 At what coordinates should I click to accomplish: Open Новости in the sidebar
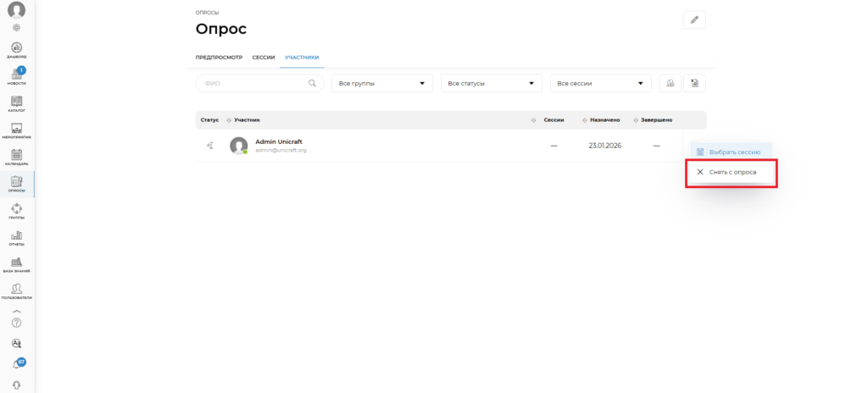17,75
